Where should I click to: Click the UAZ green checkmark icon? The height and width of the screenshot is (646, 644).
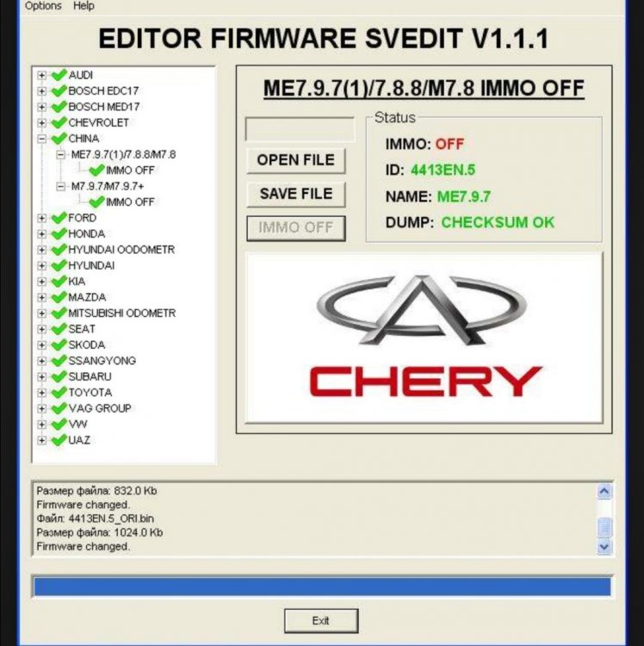[x=59, y=440]
